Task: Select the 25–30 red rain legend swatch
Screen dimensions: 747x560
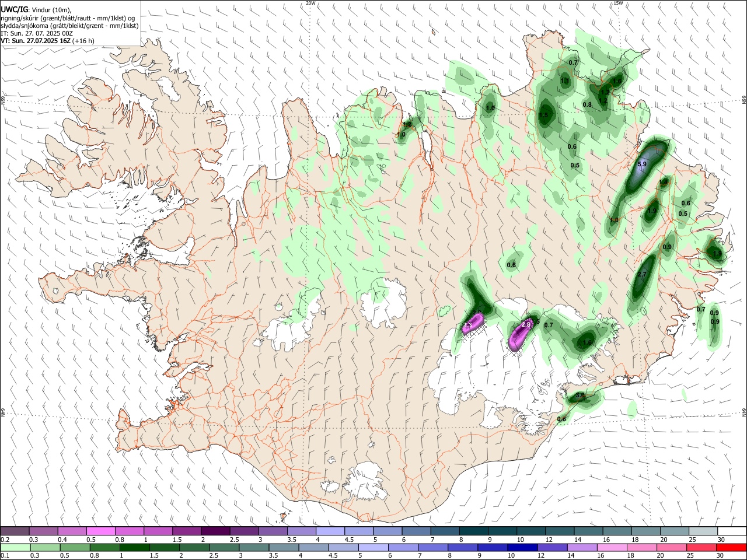Action: [701, 548]
